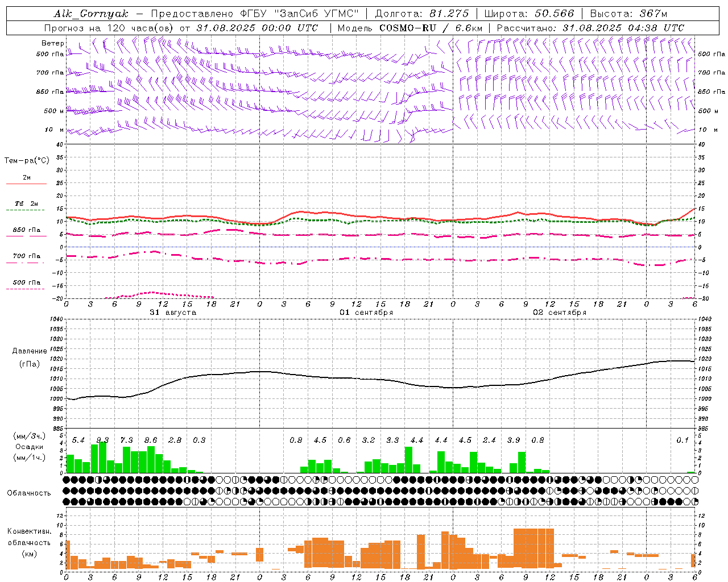This screenshot has width=728, height=582.
Task: Click the 2.8 precipitation value
Action: tap(175, 440)
